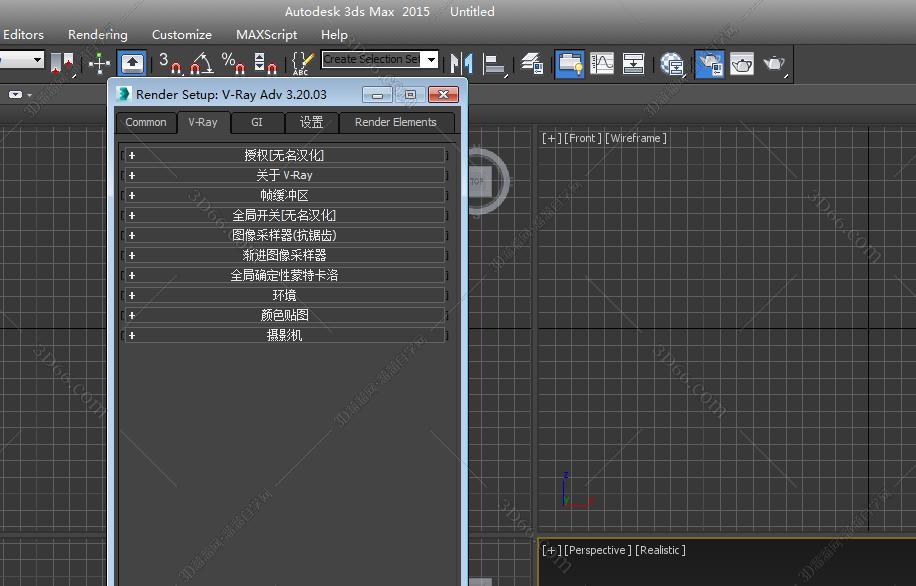Image resolution: width=916 pixels, height=586 pixels.
Task: Open the Named Selection Sets dropdown
Action: (431, 60)
